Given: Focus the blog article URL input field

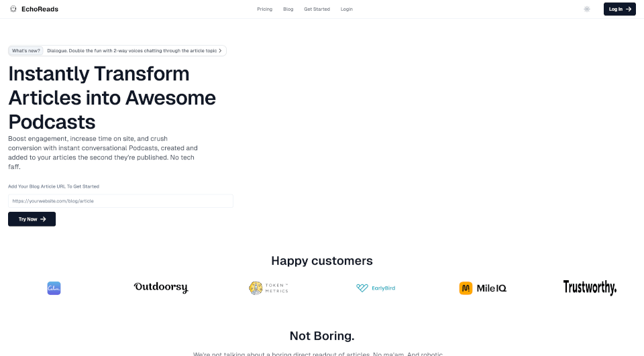Looking at the screenshot, I should click(x=121, y=201).
